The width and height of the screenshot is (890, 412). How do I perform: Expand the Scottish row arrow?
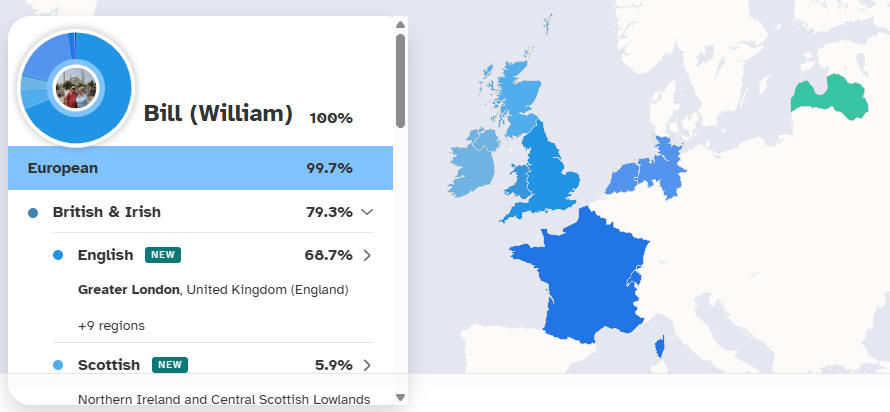(x=367, y=365)
